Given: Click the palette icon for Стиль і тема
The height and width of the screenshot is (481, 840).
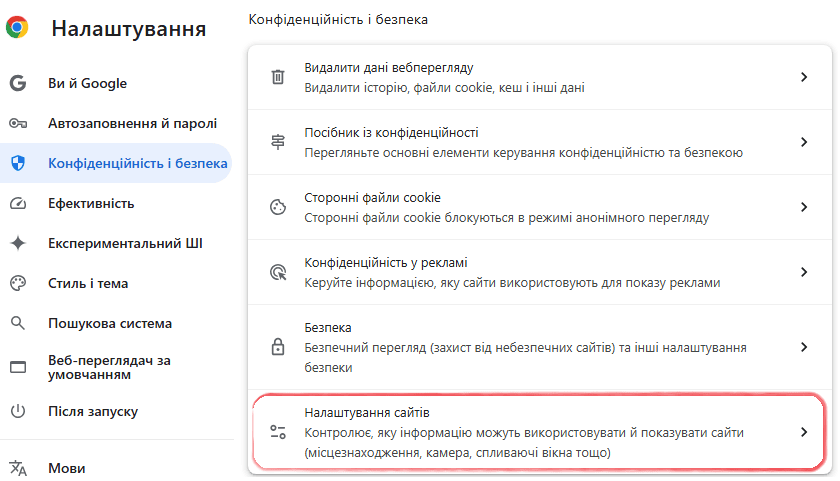Looking at the screenshot, I should pyautogui.click(x=18, y=283).
